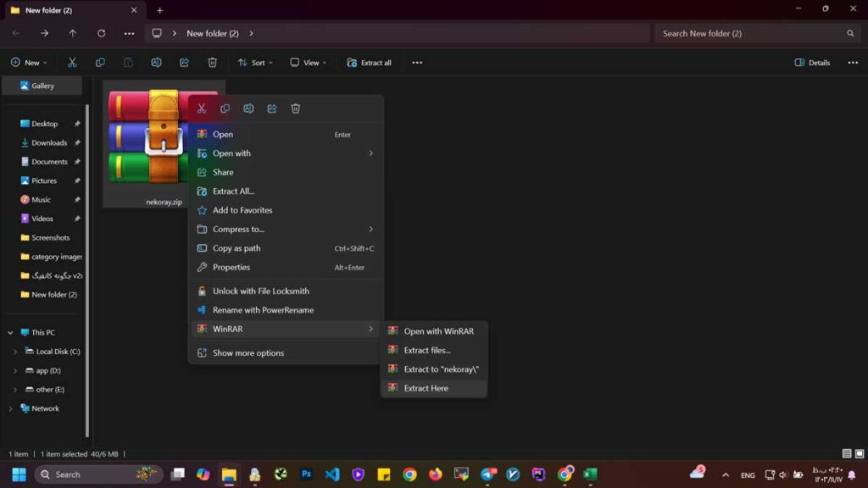Expand the Local Disk (C:) tree node

pyautogui.click(x=14, y=352)
